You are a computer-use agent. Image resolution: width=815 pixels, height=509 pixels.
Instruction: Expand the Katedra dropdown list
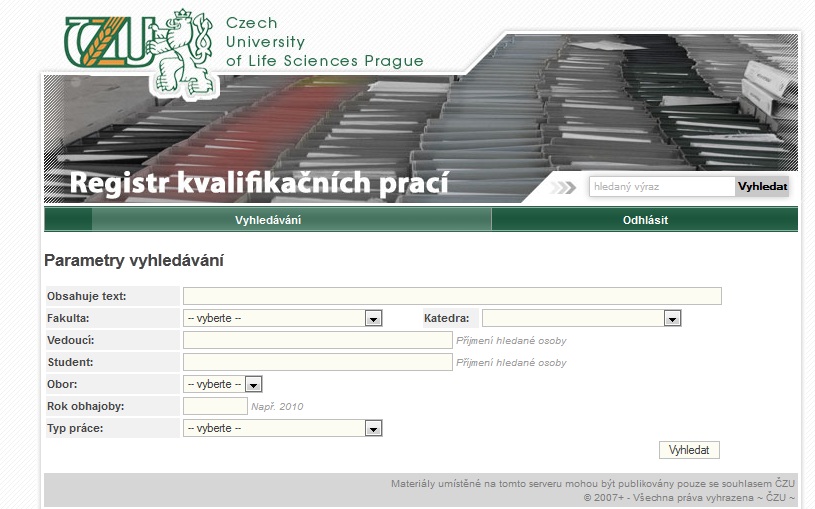pos(581,318)
